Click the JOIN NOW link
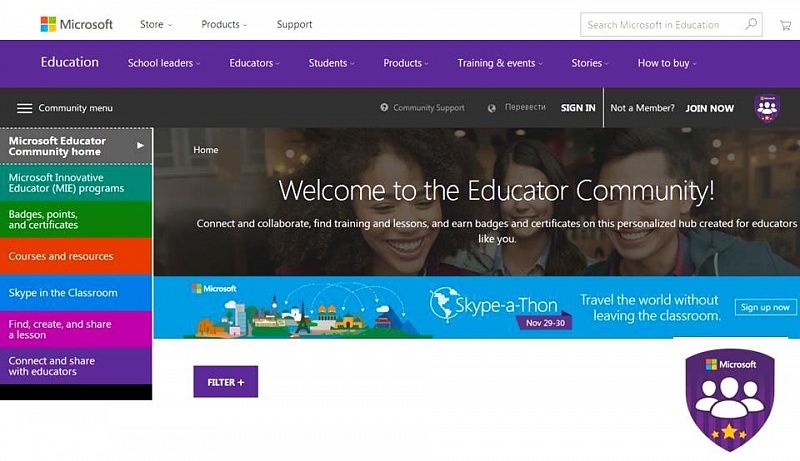 coord(709,108)
